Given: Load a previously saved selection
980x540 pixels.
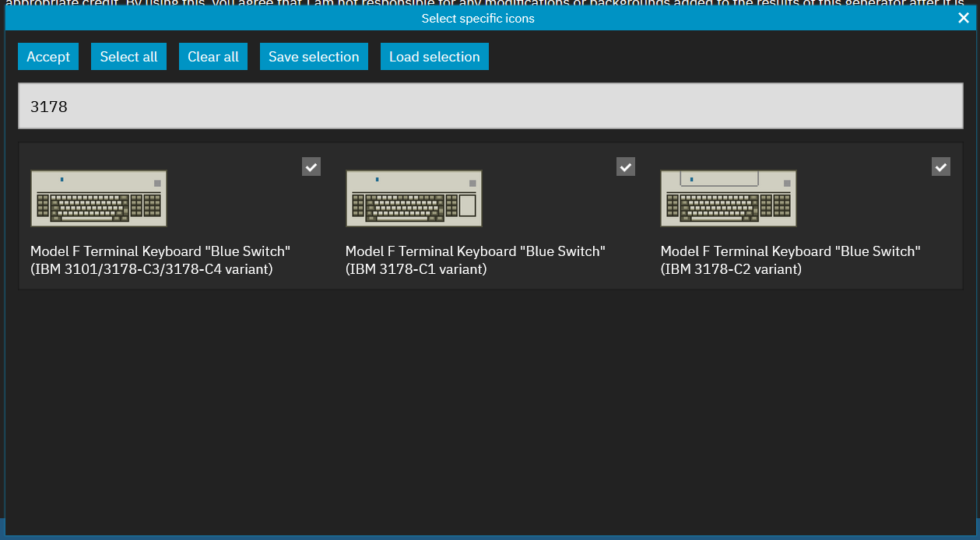Looking at the screenshot, I should pyautogui.click(x=434, y=56).
